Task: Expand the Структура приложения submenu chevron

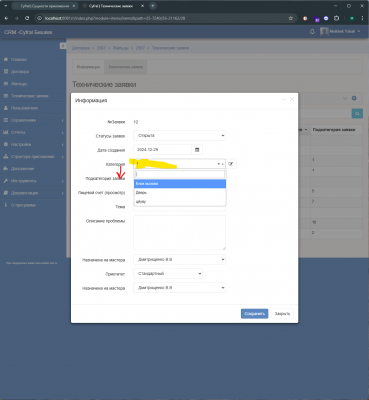Action: [63, 157]
